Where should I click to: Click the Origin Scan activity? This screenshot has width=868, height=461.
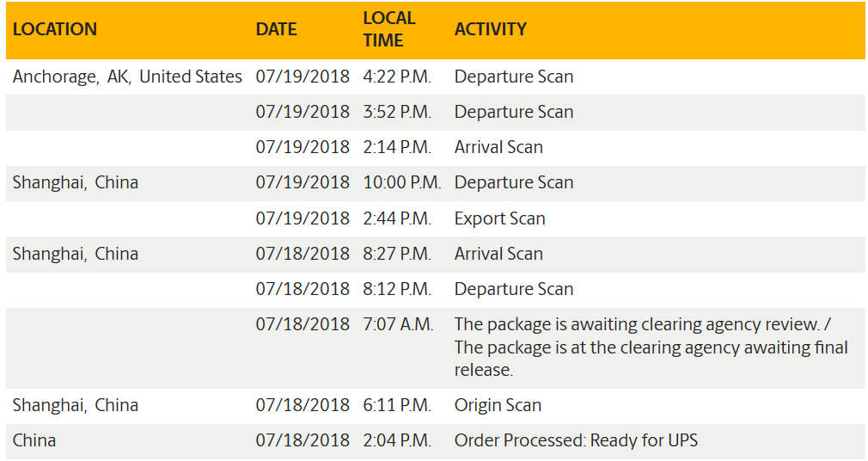point(498,405)
